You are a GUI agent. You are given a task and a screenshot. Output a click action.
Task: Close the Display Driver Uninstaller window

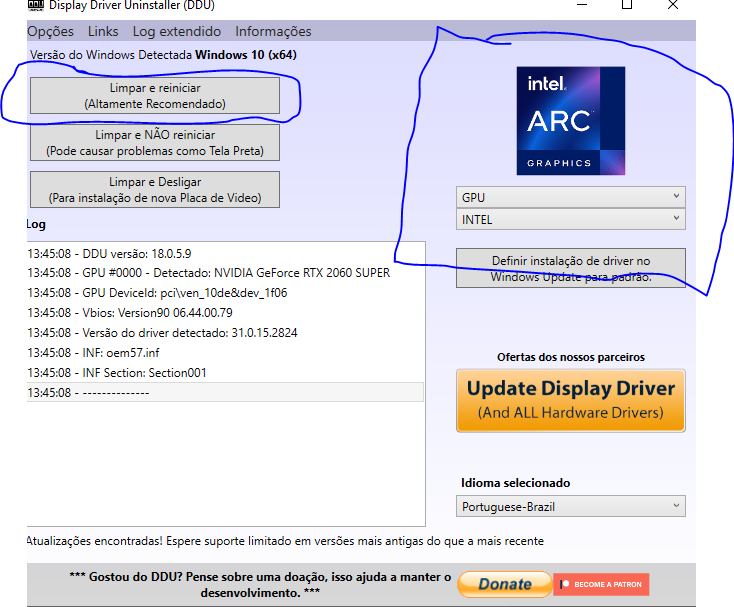(673, 5)
